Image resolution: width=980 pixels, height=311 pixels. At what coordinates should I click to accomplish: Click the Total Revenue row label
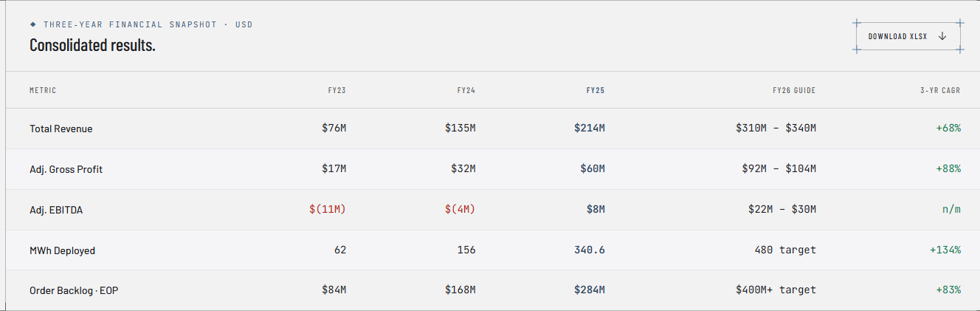coord(61,129)
